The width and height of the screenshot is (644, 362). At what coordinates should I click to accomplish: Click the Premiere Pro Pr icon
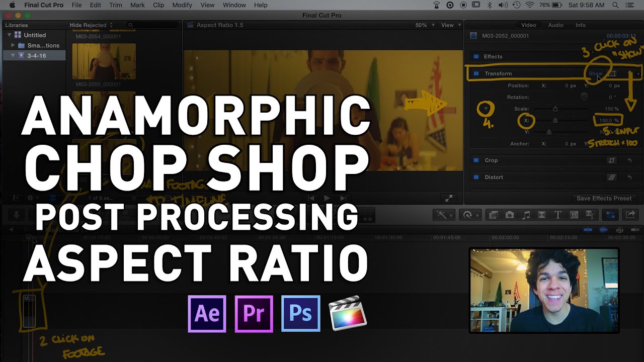pyautogui.click(x=254, y=314)
